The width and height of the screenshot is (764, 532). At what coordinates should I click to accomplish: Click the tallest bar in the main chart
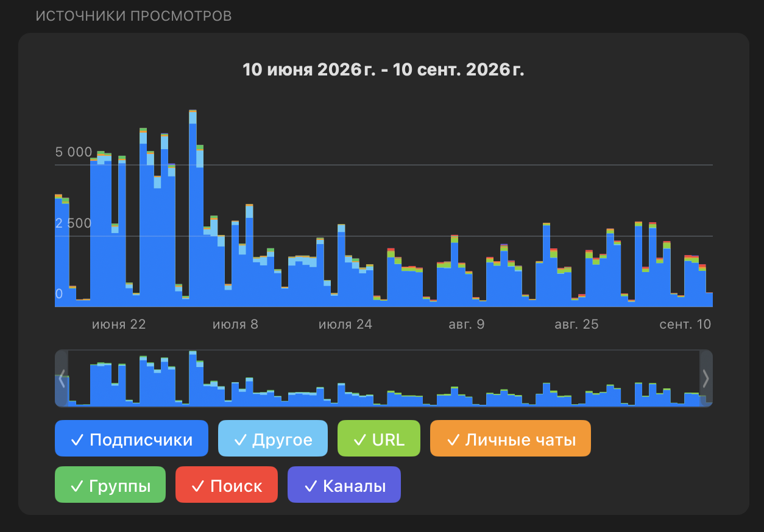pyautogui.click(x=193, y=208)
